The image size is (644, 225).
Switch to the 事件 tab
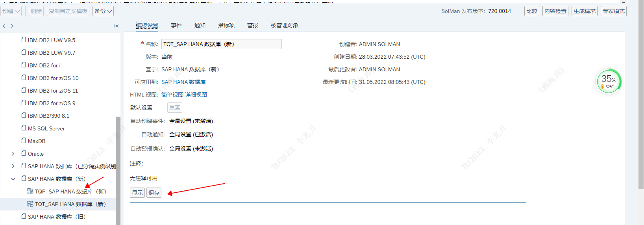176,25
